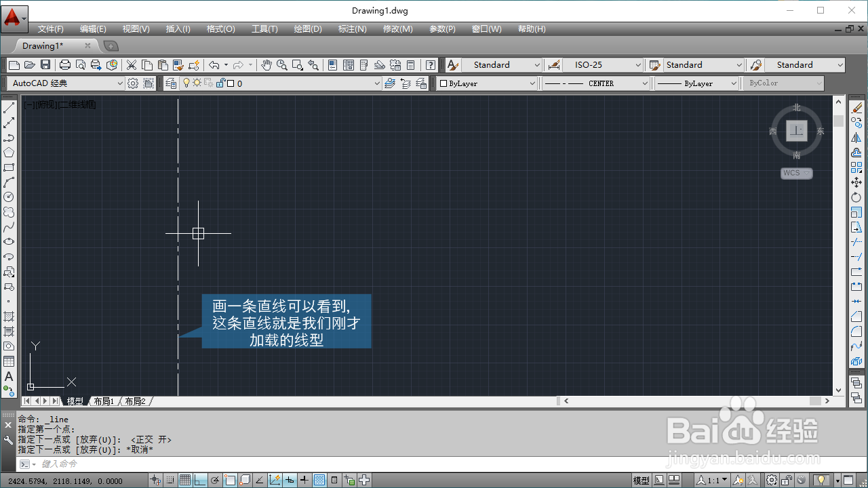Open Layer Properties Manager icon

[171, 83]
